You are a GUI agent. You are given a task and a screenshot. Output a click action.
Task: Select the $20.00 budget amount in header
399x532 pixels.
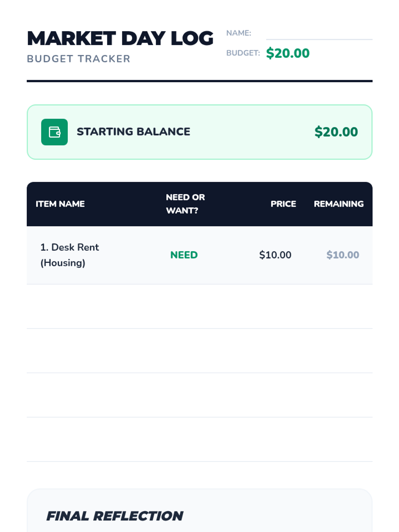coord(288,53)
